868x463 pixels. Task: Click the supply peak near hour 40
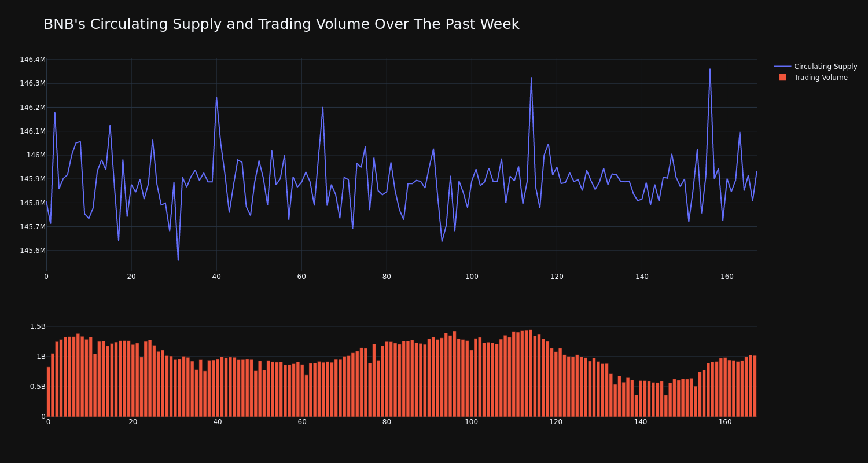coord(216,97)
